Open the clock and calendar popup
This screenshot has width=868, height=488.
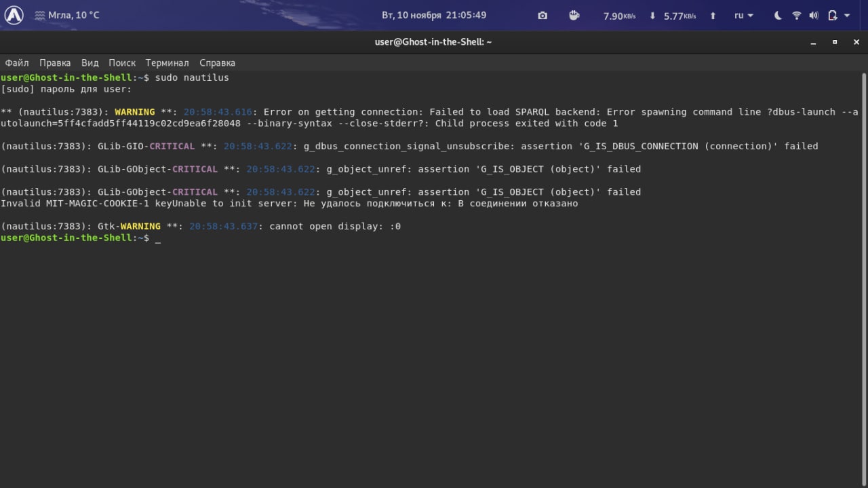[x=434, y=15]
